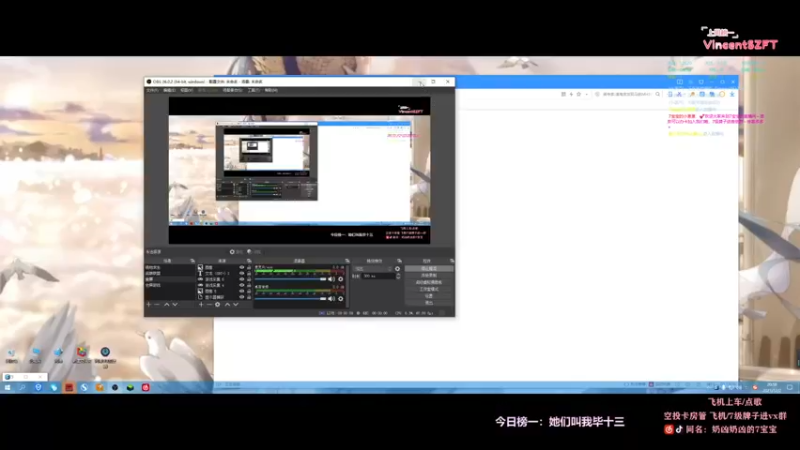Image resolution: width=800 pixels, height=450 pixels.
Task: Open settings gear of top mixer channel
Action: coord(341,279)
